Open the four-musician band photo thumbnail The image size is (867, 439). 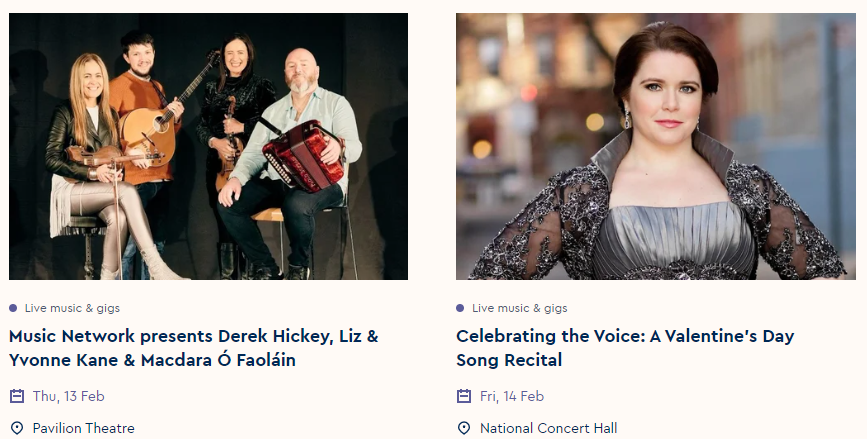click(208, 146)
